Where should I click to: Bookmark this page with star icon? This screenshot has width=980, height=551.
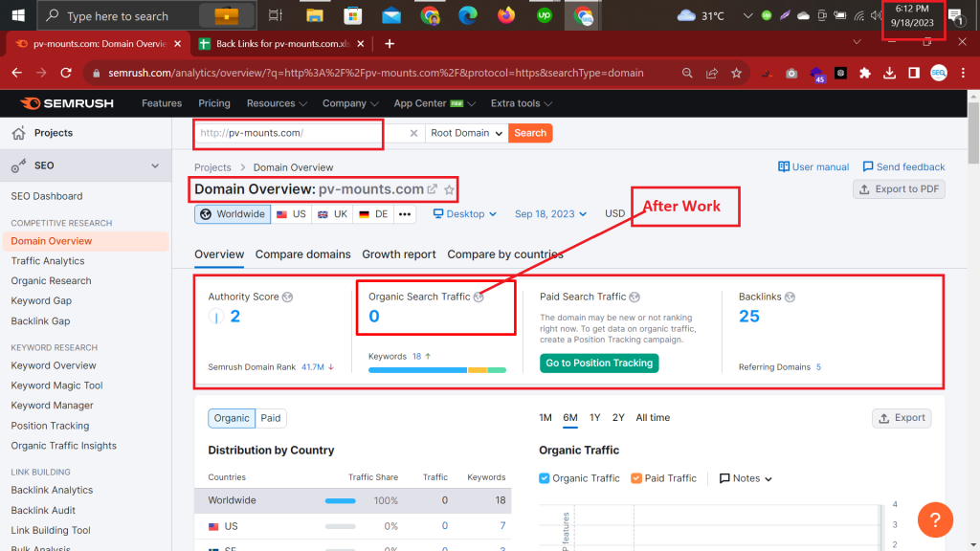736,73
